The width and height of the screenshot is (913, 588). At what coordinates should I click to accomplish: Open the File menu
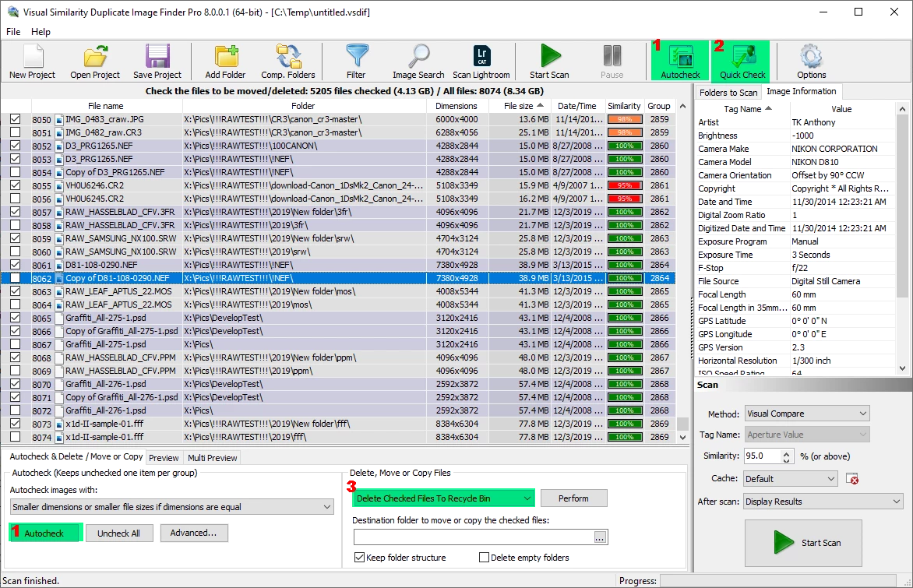coord(13,31)
